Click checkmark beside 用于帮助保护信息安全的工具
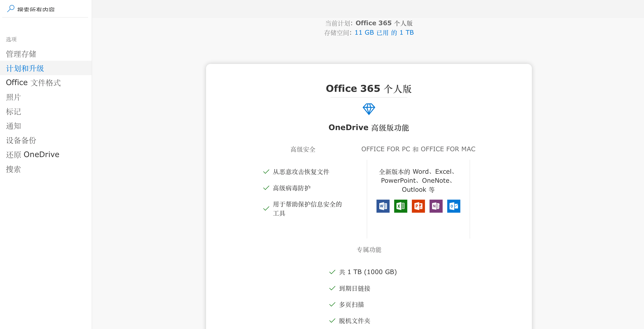The width and height of the screenshot is (644, 329). pos(266,209)
